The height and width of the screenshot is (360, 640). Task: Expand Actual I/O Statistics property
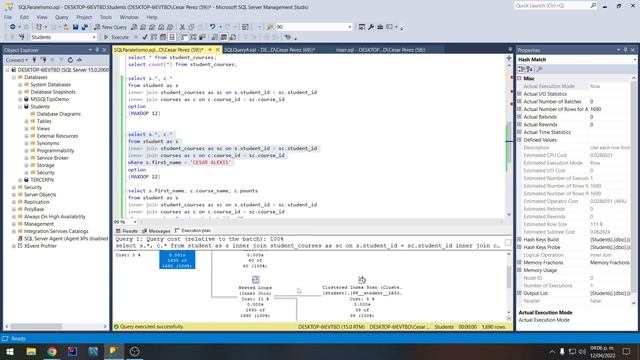[520, 94]
